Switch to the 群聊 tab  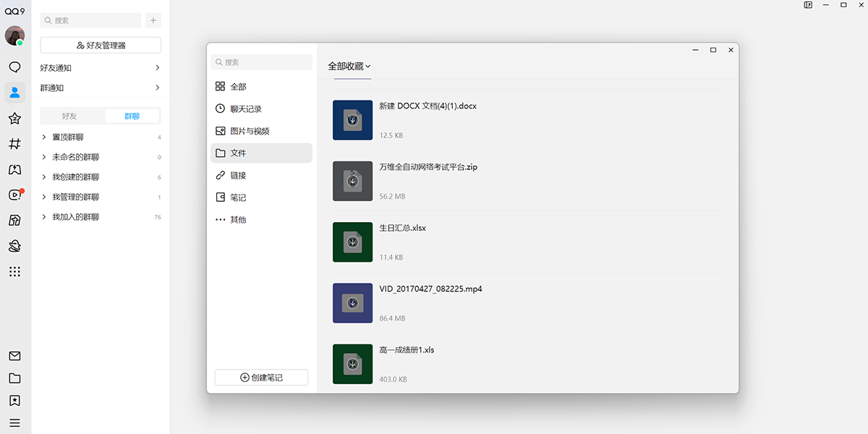[132, 116]
